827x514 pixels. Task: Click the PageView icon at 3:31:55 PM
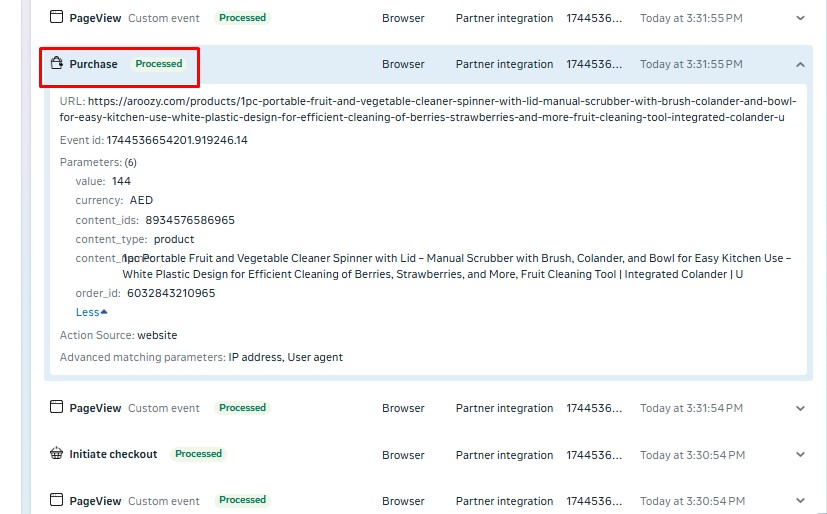tap(57, 18)
